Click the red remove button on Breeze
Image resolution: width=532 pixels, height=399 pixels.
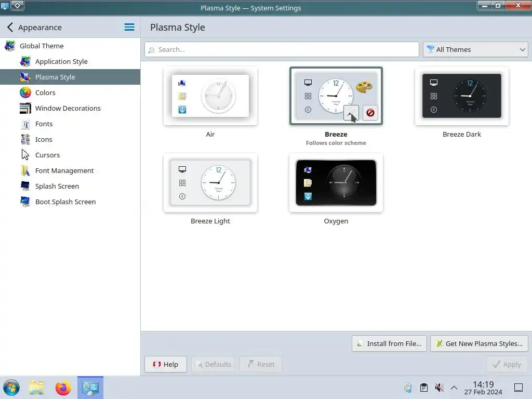[x=370, y=113]
